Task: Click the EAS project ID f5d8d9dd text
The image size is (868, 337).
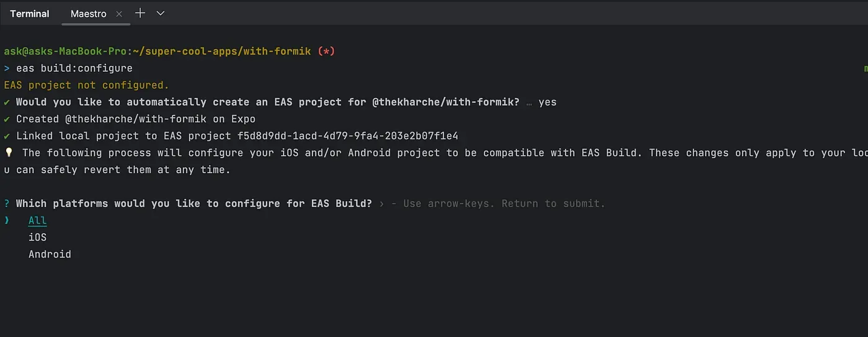Action: (348, 135)
